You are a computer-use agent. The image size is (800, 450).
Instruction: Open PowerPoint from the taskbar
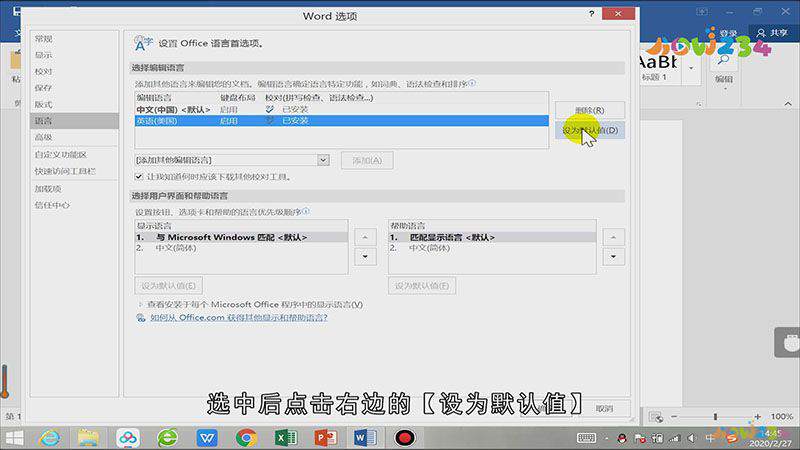pos(326,438)
